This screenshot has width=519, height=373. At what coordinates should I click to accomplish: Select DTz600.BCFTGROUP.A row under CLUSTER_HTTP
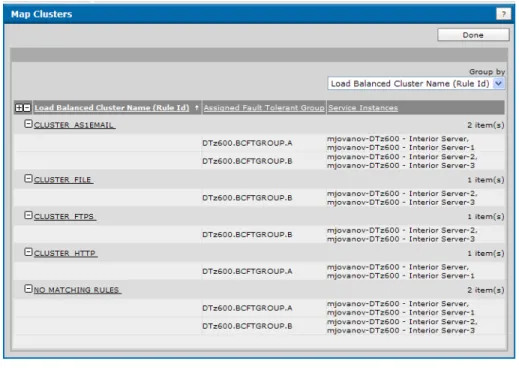259,271
